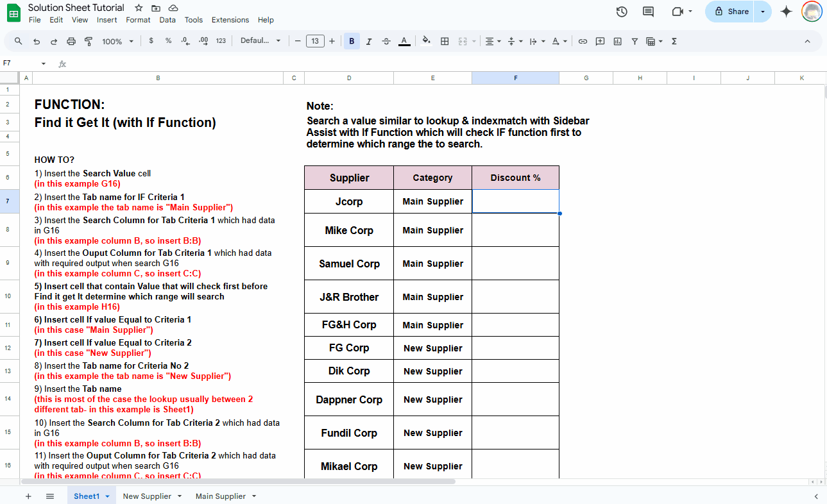Open the name box dropdown arrow

click(44, 63)
